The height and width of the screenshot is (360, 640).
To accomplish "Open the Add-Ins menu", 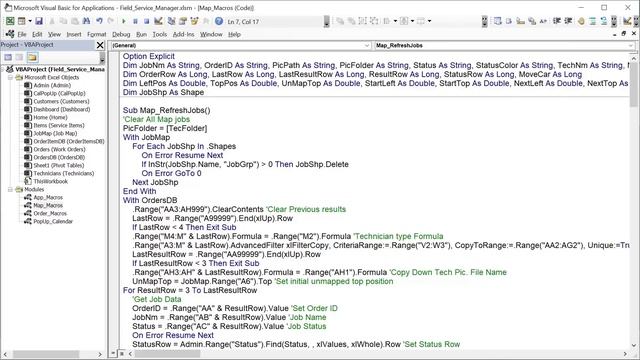I will (x=183, y=34).
